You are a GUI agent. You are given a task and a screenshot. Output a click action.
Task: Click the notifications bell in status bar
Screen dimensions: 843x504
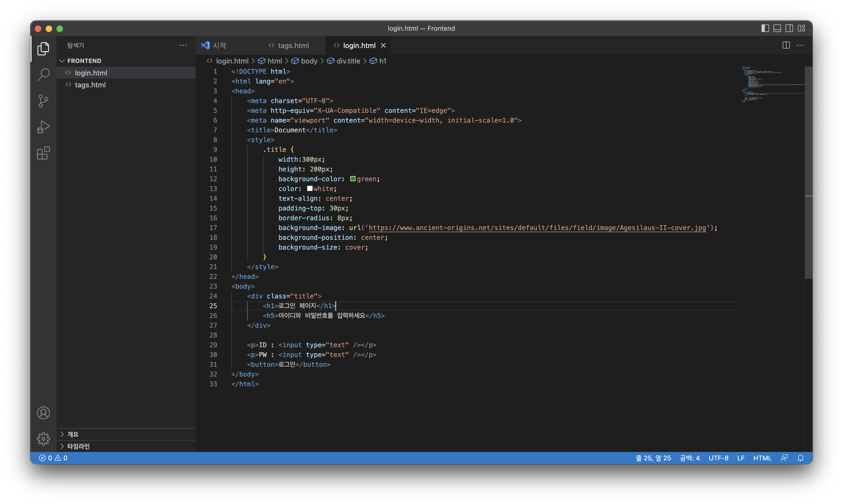pyautogui.click(x=801, y=458)
